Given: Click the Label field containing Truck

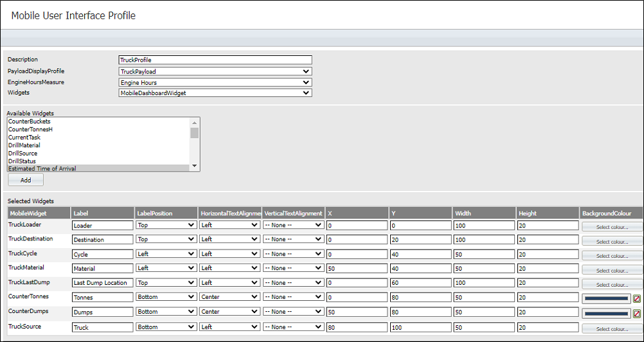Looking at the screenshot, I should [x=103, y=327].
